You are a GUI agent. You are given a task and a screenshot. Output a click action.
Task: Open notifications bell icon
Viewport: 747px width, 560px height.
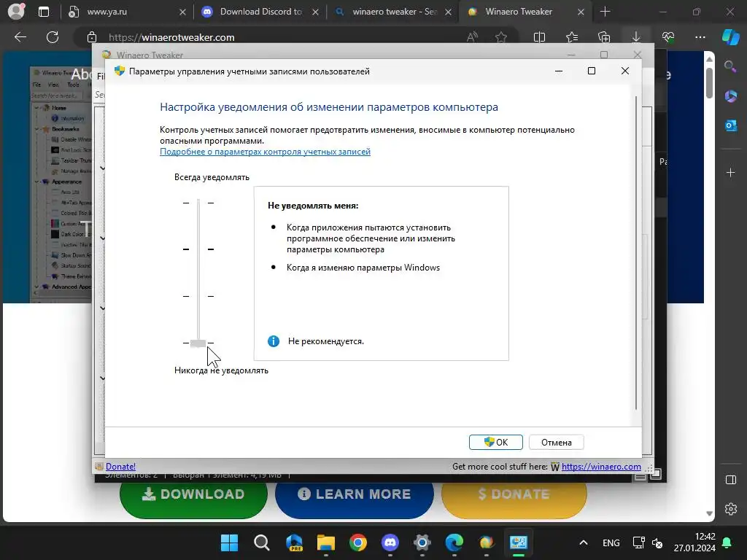pyautogui.click(x=727, y=542)
